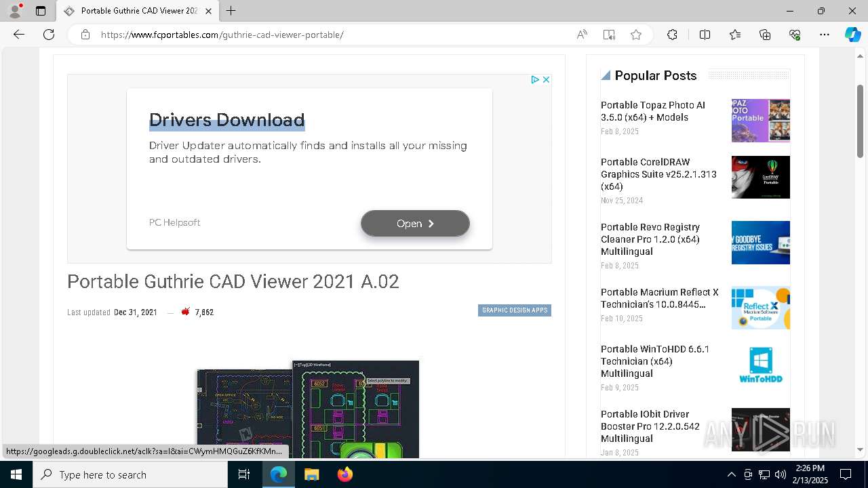The width and height of the screenshot is (868, 488).
Task: Open Portable Macrium Reflect X Technician post
Action: click(660, 298)
